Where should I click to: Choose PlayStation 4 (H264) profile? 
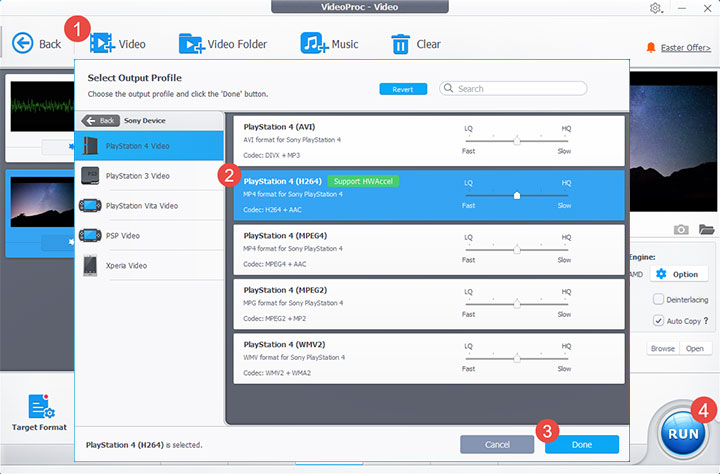coord(429,195)
